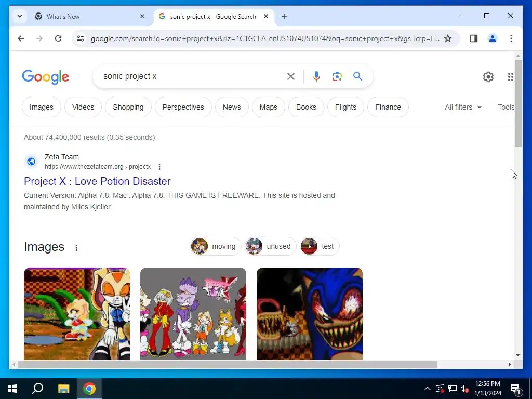The height and width of the screenshot is (399, 532).
Task: Filter results by Perspectives
Action: [183, 107]
